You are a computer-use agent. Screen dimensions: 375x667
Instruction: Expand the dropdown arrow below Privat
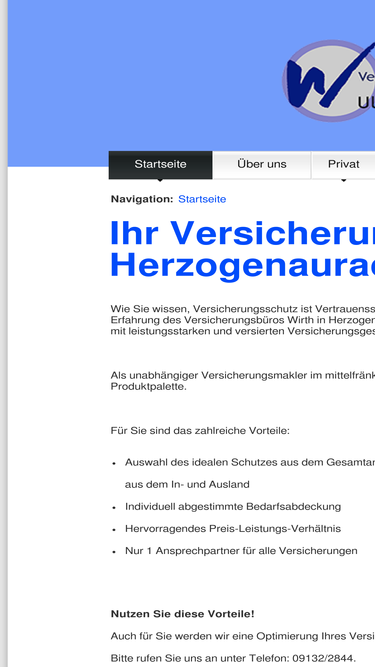click(344, 181)
